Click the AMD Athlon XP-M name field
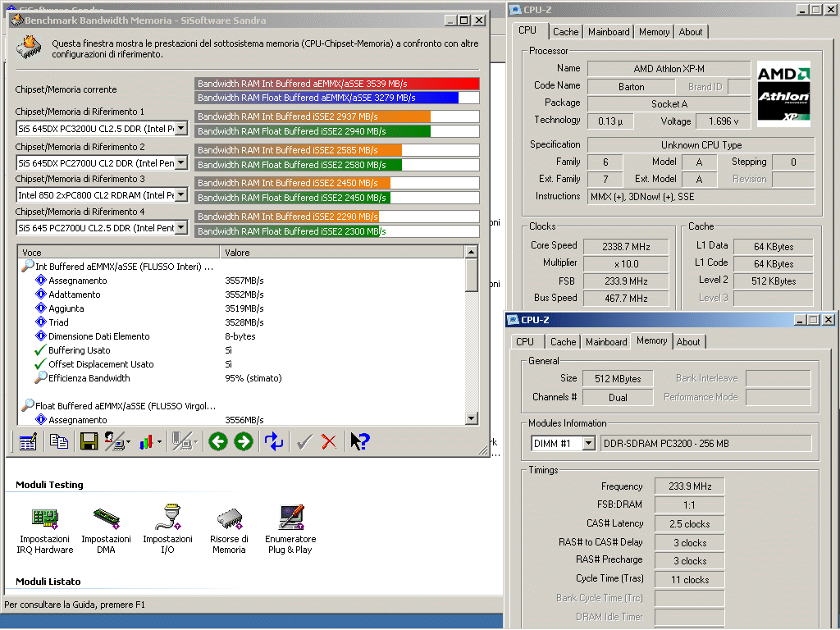Image resolution: width=840 pixels, height=630 pixels. (x=669, y=69)
